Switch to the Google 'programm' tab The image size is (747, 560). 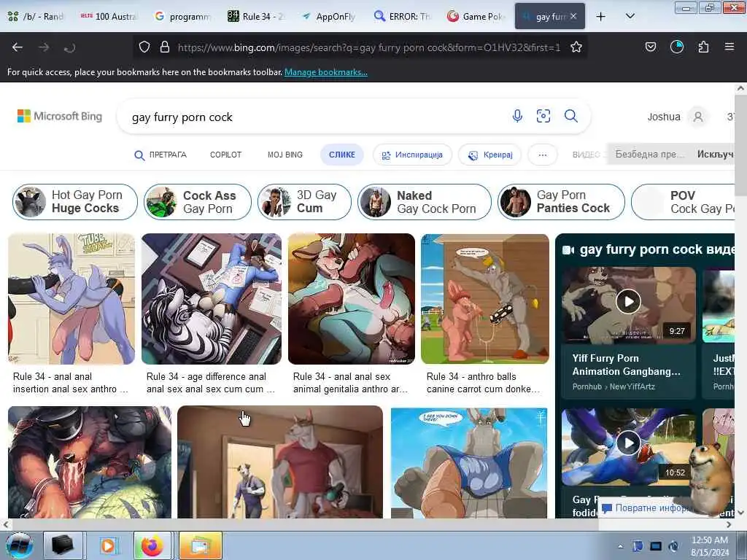(183, 16)
